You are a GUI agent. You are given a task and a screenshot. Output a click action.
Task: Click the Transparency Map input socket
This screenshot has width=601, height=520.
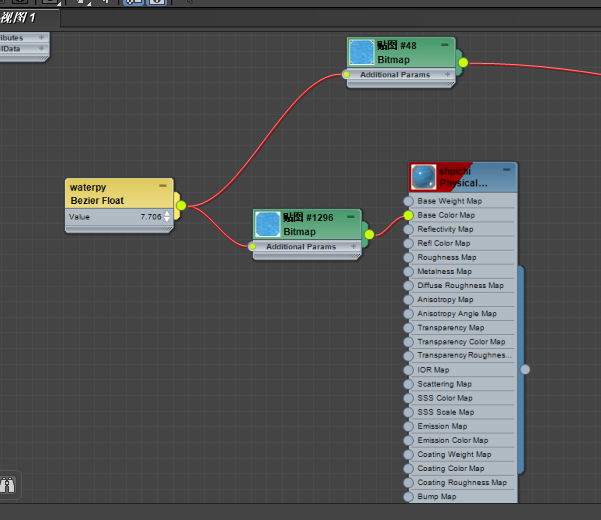(x=409, y=328)
